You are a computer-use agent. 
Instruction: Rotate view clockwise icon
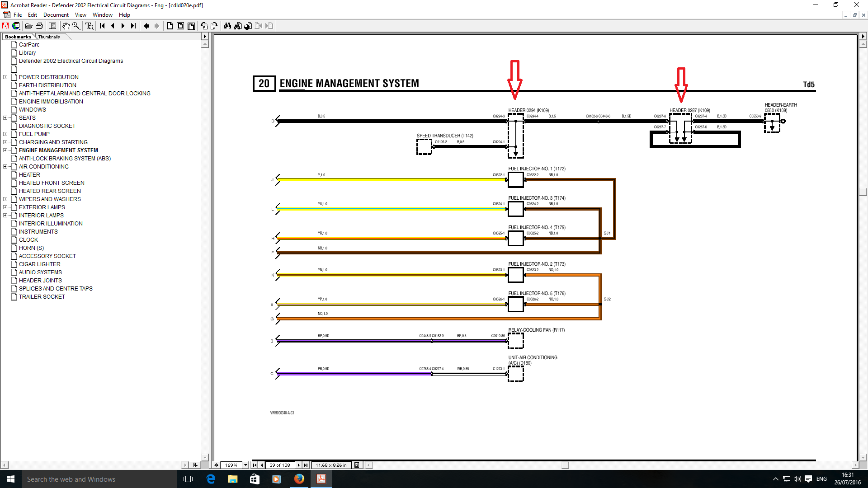click(214, 26)
